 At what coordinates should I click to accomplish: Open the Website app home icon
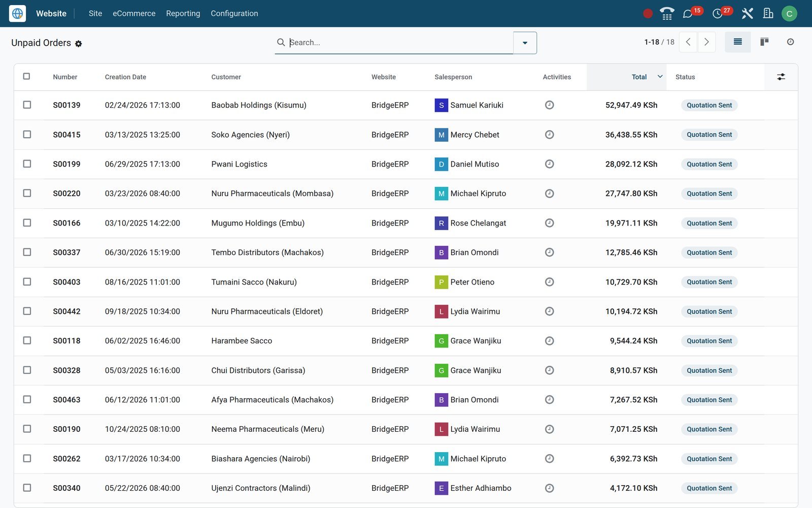(x=17, y=13)
